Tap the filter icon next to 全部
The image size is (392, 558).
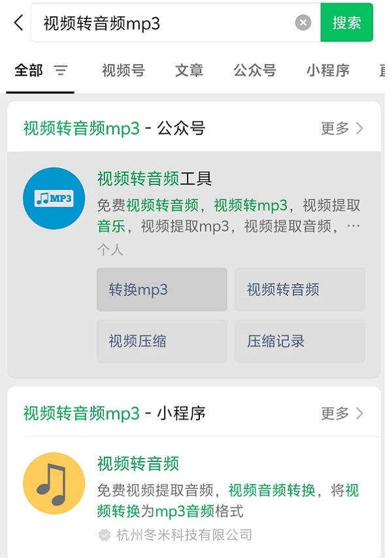point(61,71)
